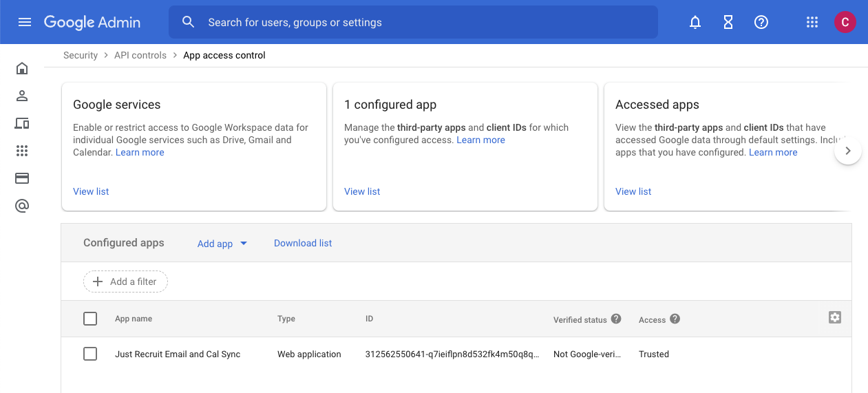This screenshot has width=868, height=393.
Task: Open the Add app dropdown
Action: tap(222, 244)
